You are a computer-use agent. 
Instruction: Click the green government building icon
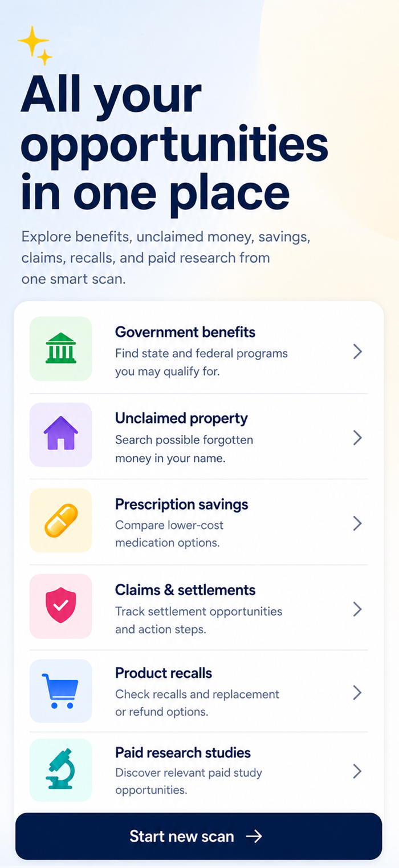coord(60,349)
